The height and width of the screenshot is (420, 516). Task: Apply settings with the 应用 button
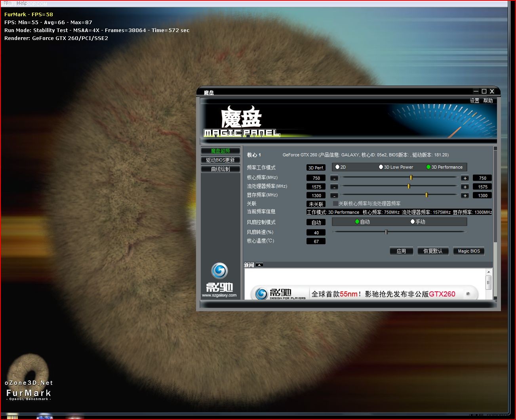pos(401,251)
